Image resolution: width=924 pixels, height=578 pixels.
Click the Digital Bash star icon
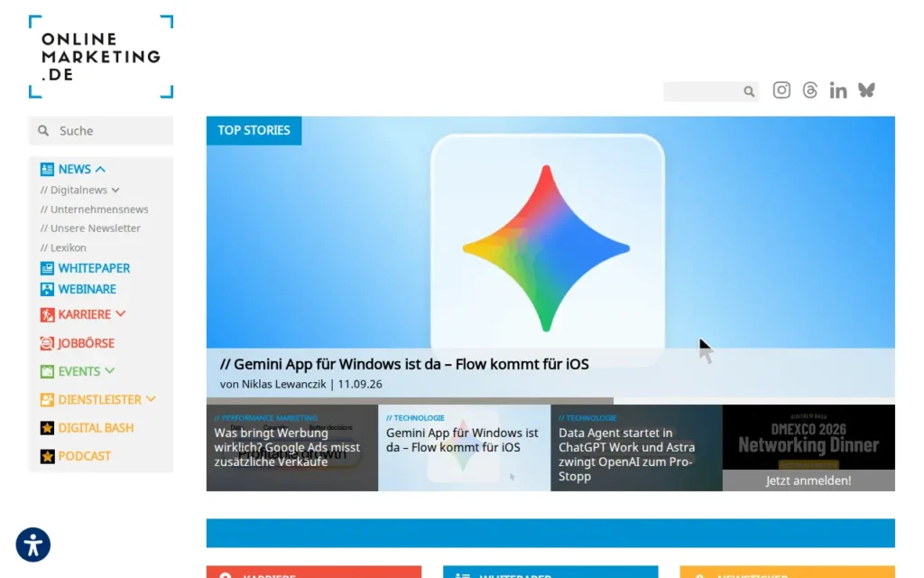point(47,427)
